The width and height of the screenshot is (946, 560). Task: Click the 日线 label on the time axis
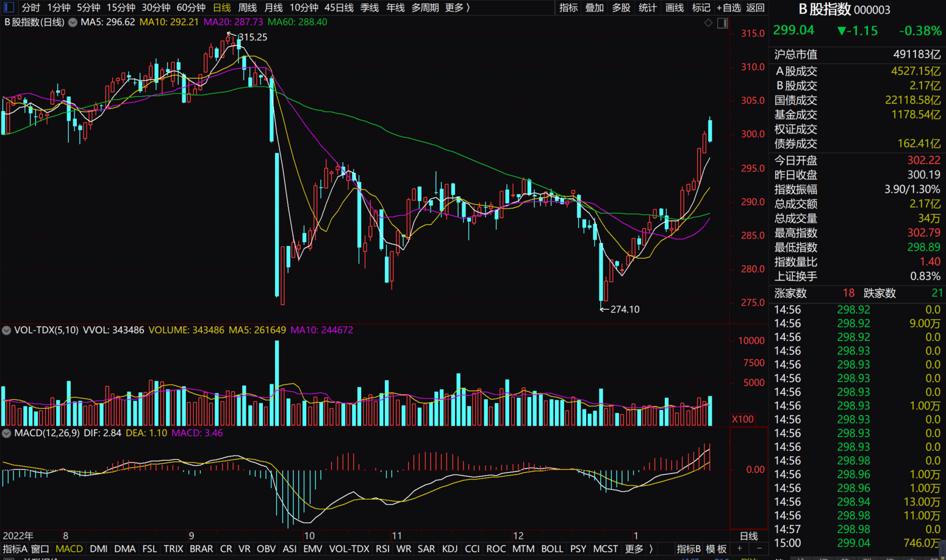pos(748,536)
